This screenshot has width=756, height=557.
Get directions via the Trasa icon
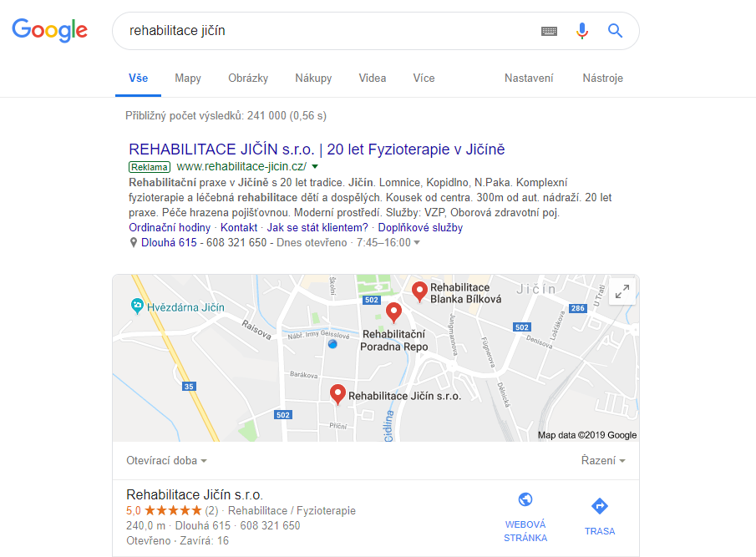[x=599, y=506]
